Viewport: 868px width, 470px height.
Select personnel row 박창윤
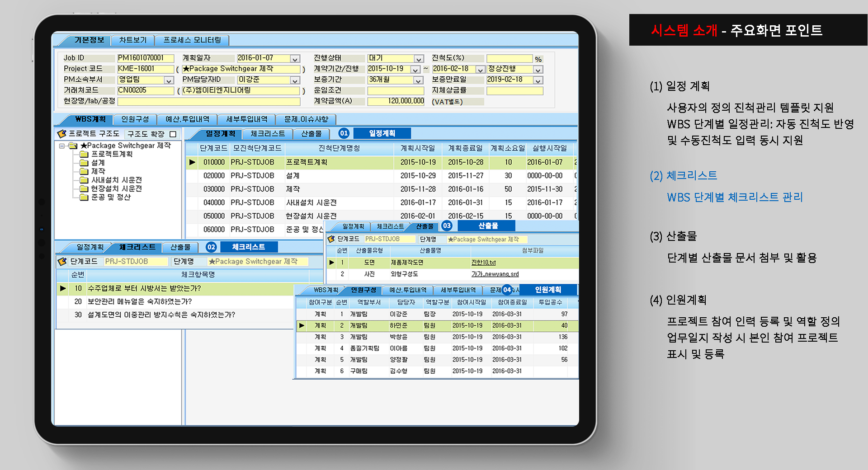tap(437, 337)
